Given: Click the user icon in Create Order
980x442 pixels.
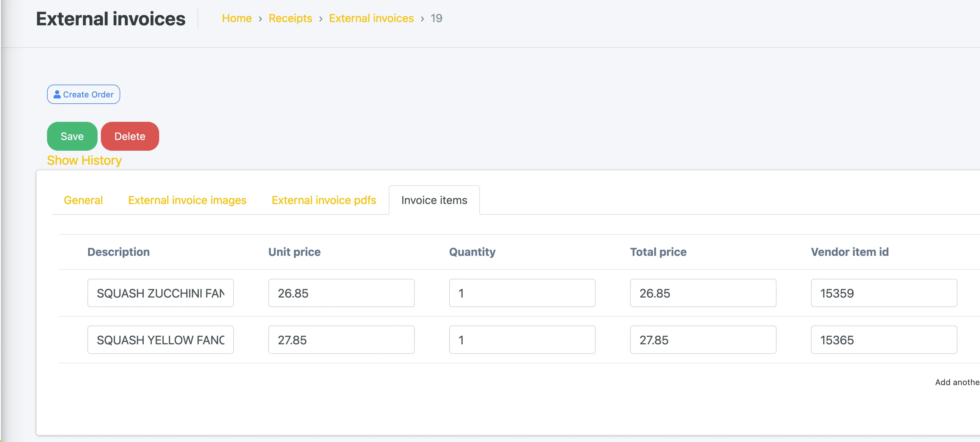Looking at the screenshot, I should click(x=57, y=94).
